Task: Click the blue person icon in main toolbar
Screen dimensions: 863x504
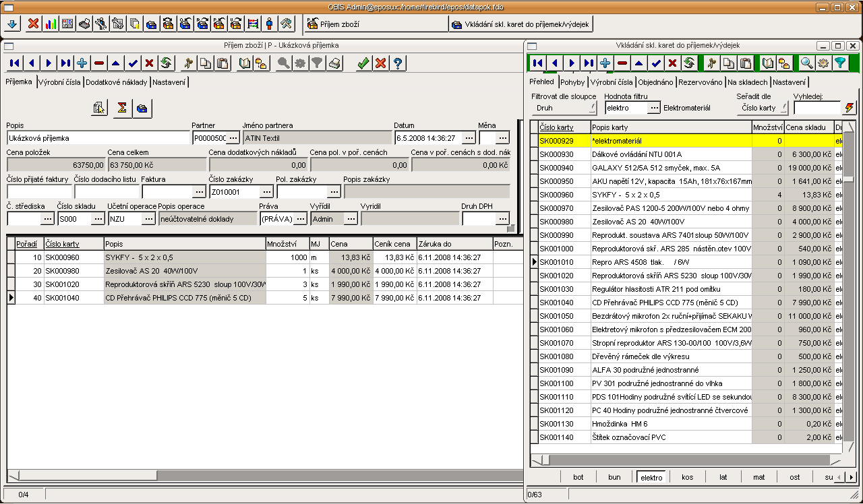Action: click(x=269, y=24)
